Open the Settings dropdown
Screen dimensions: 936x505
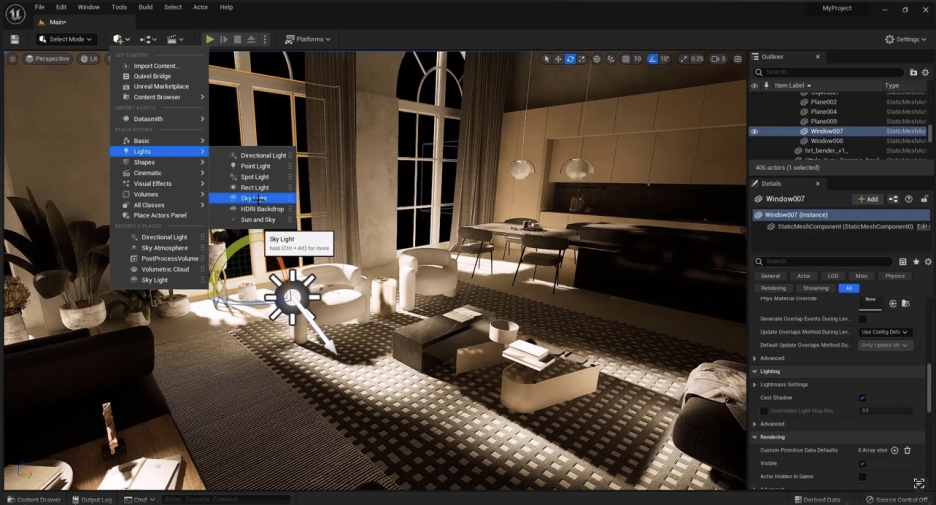coord(906,39)
